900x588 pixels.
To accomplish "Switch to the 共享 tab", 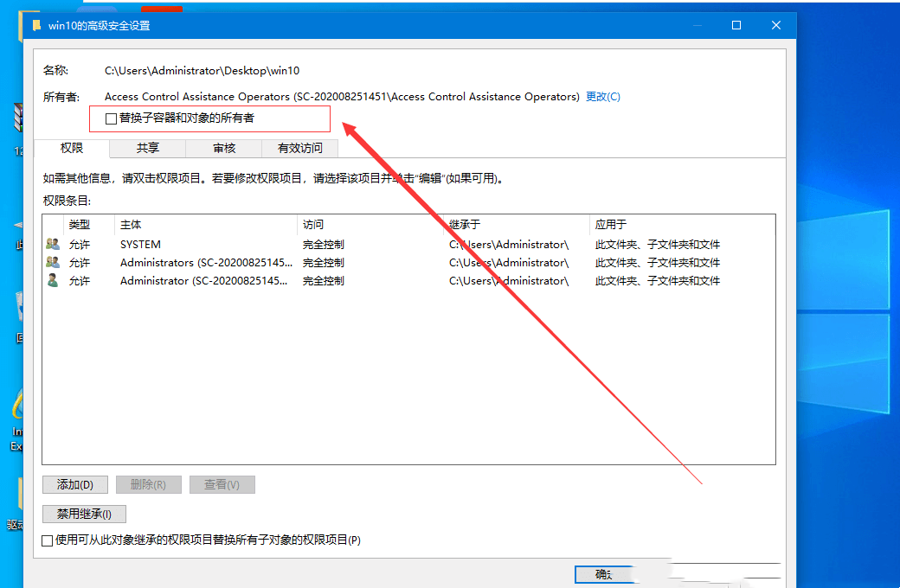I will tap(146, 148).
